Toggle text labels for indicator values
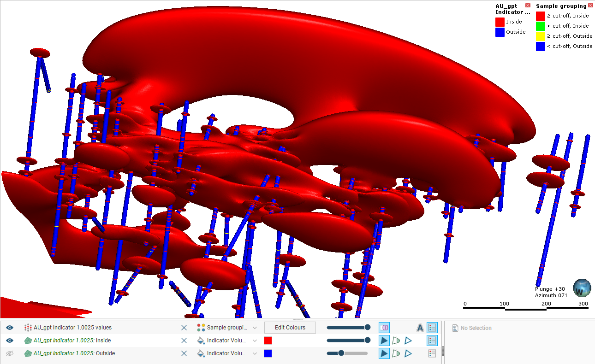Screen dimensions: 595x364 (x=420, y=328)
